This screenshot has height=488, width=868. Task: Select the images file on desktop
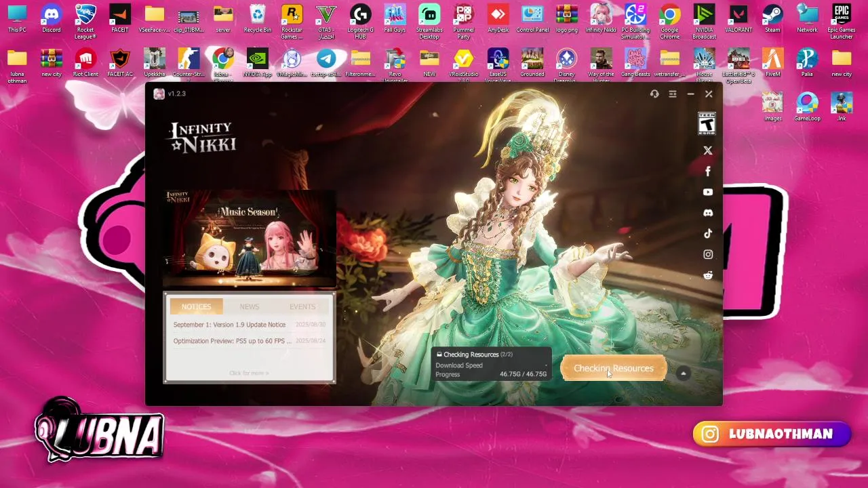[x=772, y=107]
